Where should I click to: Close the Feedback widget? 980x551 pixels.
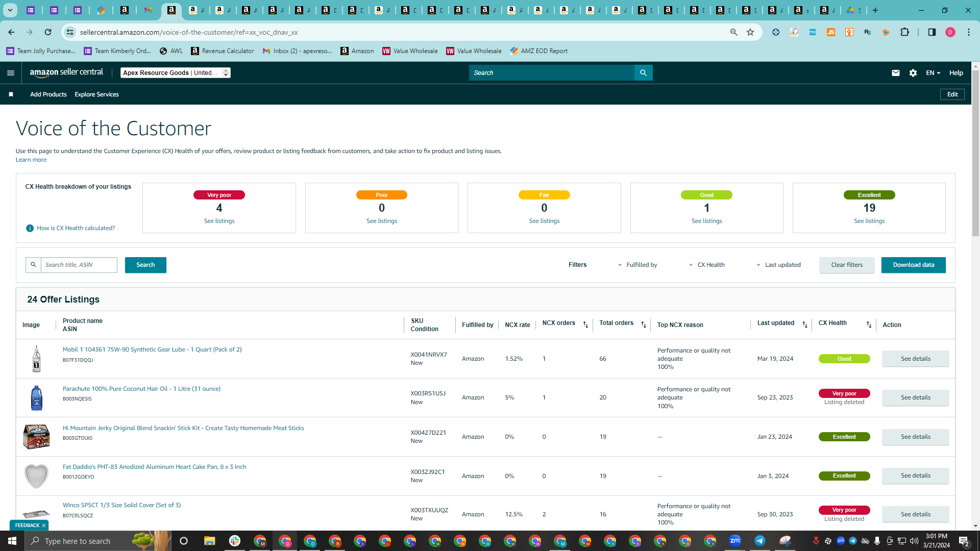[x=44, y=525]
